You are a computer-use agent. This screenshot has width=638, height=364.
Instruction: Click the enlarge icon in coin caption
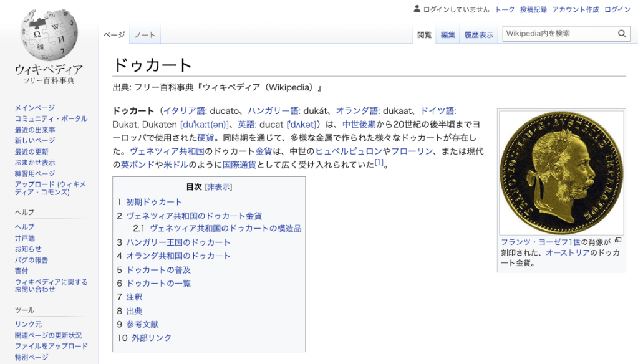tap(618, 240)
